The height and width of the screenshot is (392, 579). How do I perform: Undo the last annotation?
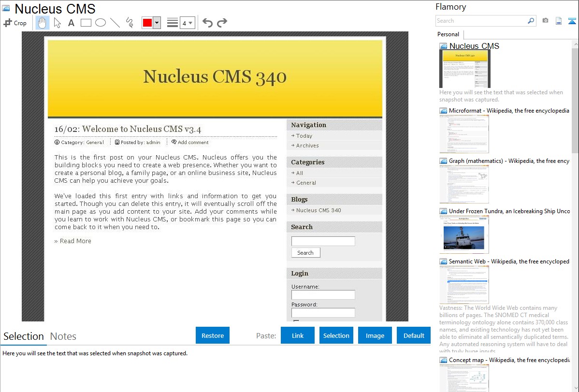(207, 23)
